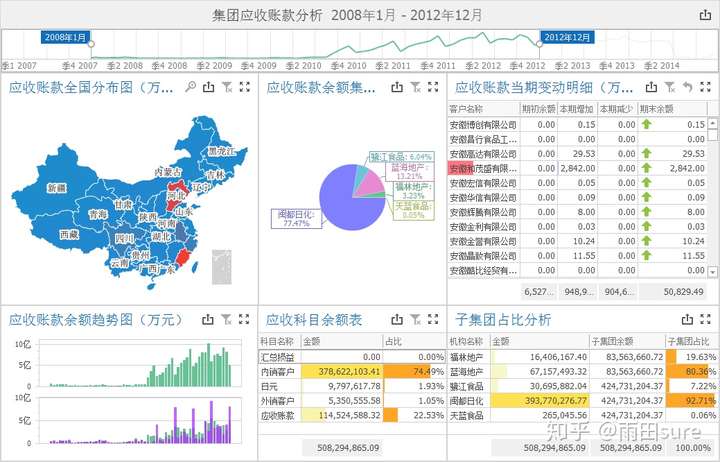Sort by 科目名称 column header
This screenshot has height=462, width=720.
click(279, 341)
